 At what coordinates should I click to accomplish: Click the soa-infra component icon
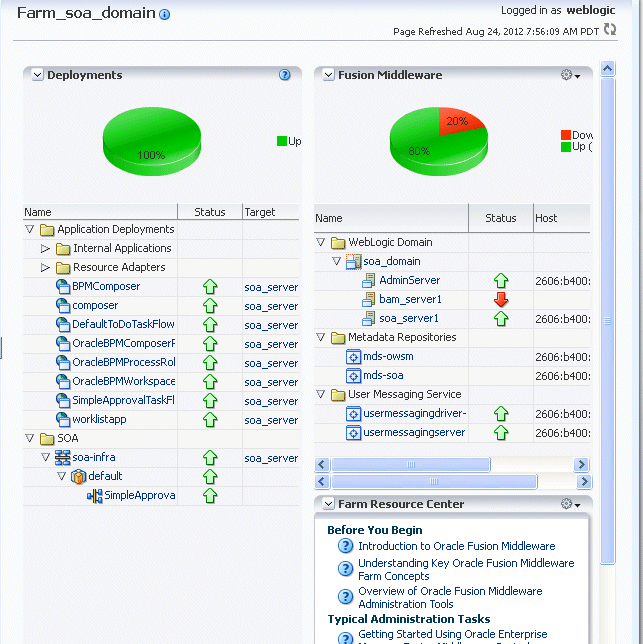pos(62,458)
